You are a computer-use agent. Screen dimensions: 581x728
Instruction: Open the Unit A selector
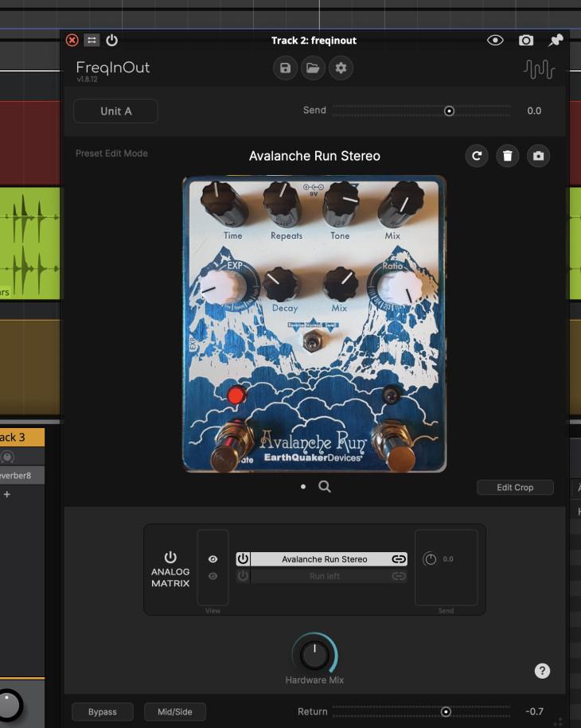tap(115, 111)
